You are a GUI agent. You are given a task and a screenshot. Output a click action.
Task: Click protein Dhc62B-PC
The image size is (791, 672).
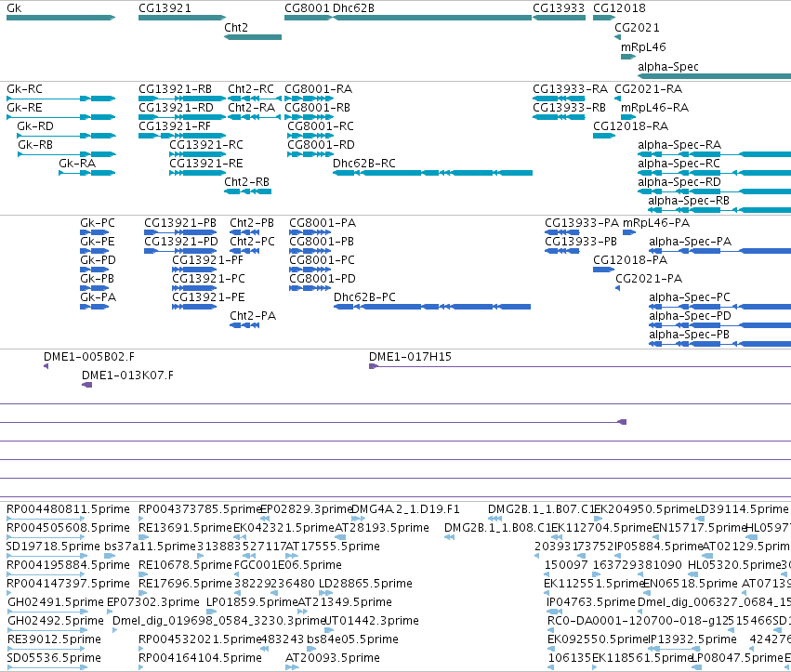(364, 297)
